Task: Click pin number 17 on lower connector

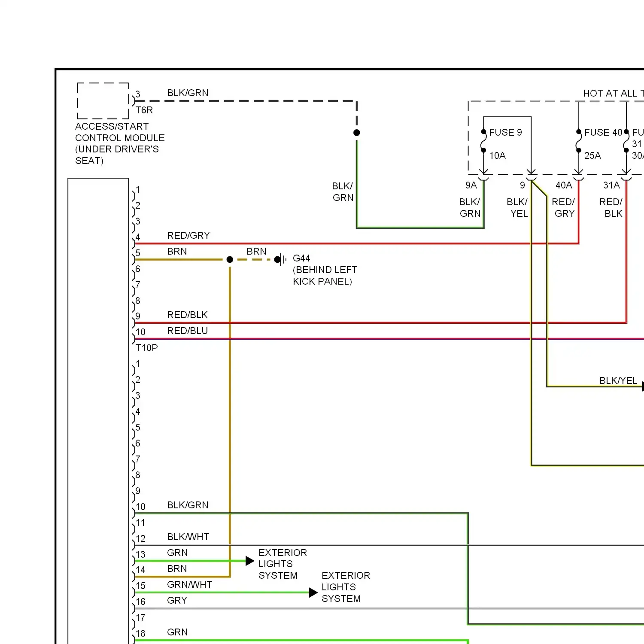Action: pyautogui.click(x=140, y=617)
